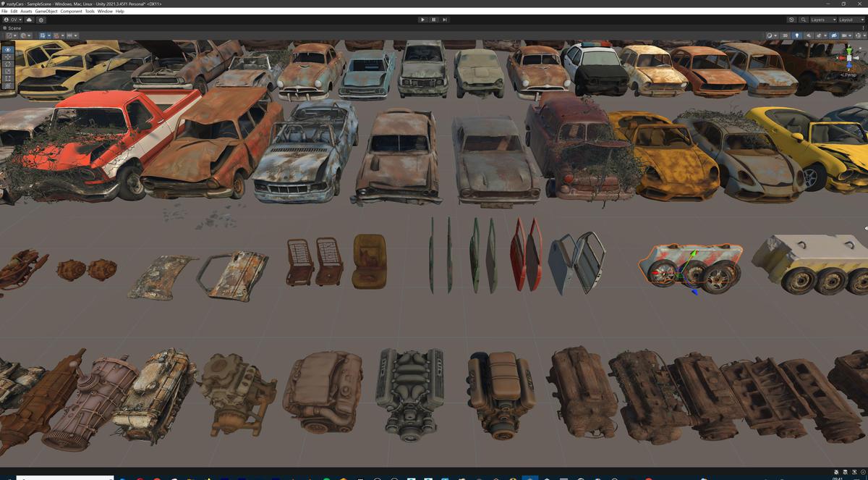Select the Rotate tool
The width and height of the screenshot is (868, 480).
7,64
